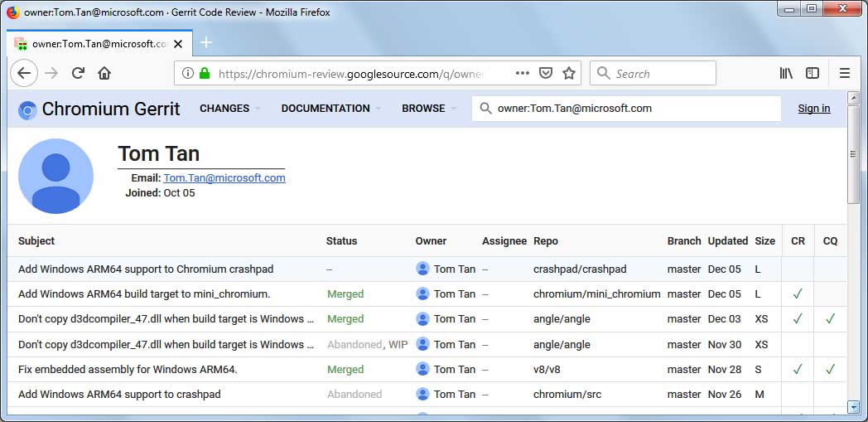Click owner avatar in crashpad/crashpad row
Screen dimensions: 868x422
pyautogui.click(x=422, y=269)
